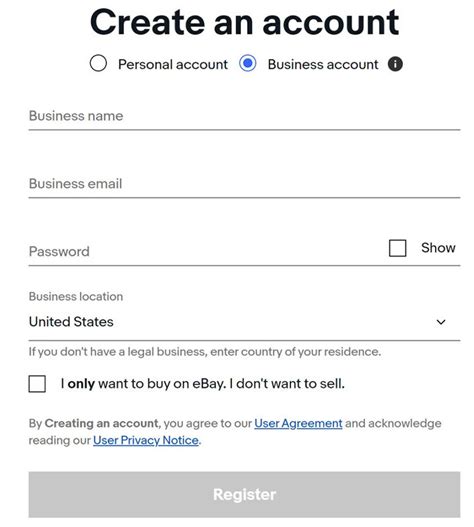Select the Personal account radio button
Screen dimensions: 474x527
tap(98, 63)
